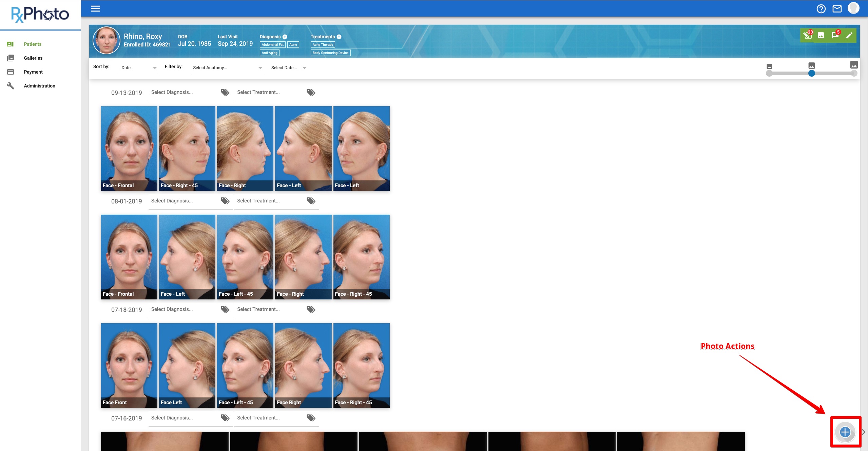Viewport: 868px width, 451px height.
Task: Click the image gallery icon in the green toolbar
Action: coord(821,35)
